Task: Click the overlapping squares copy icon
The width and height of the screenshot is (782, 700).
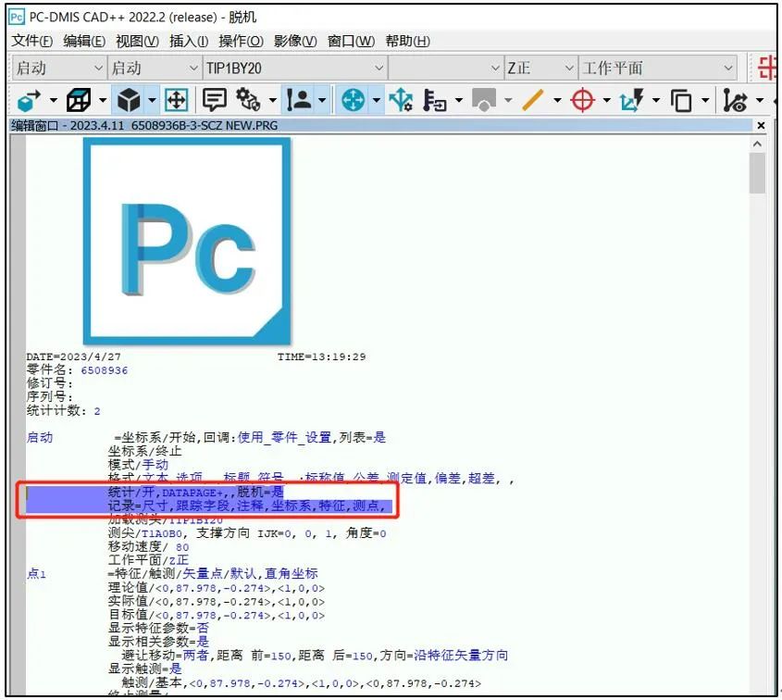Action: (x=681, y=100)
